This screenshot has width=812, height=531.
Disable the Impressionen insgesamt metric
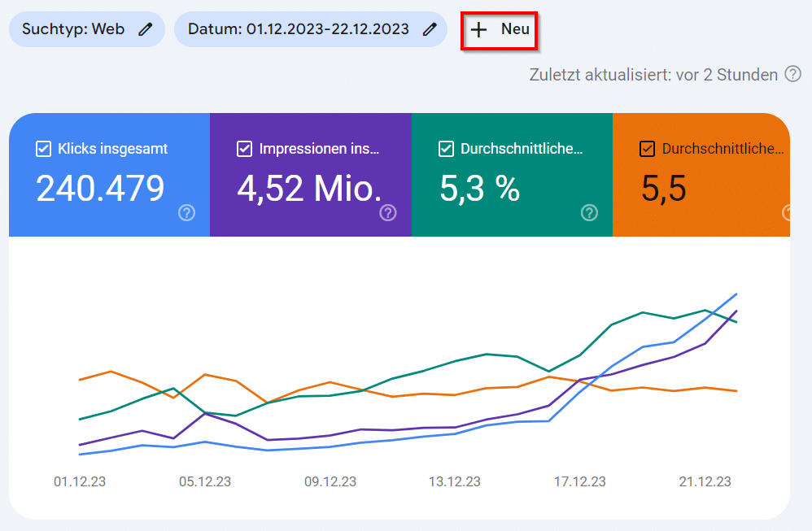244,149
